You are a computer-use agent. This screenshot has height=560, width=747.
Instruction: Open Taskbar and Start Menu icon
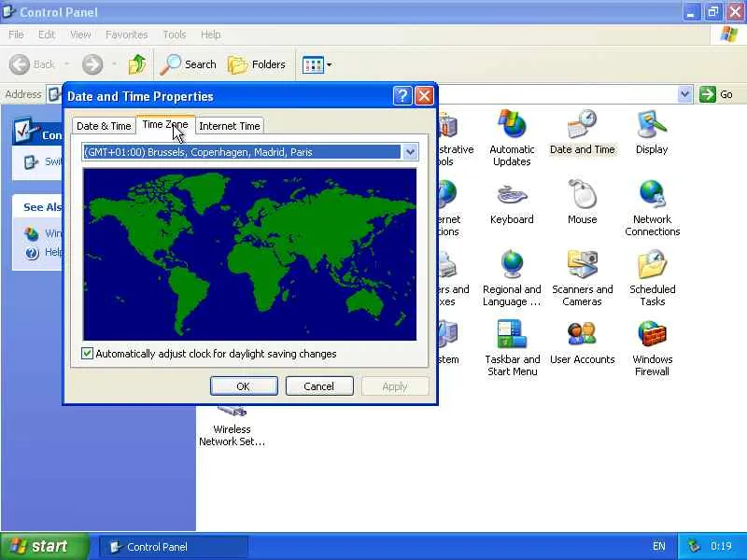click(512, 348)
